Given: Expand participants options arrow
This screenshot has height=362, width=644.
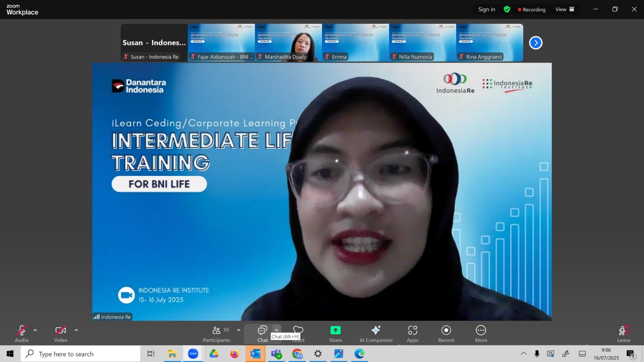Looking at the screenshot, I should click(239, 330).
